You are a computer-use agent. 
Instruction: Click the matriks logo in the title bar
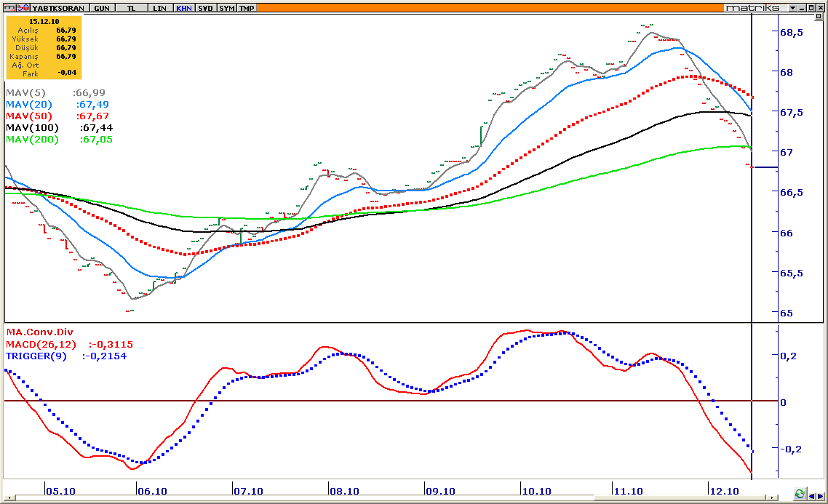tap(752, 7)
